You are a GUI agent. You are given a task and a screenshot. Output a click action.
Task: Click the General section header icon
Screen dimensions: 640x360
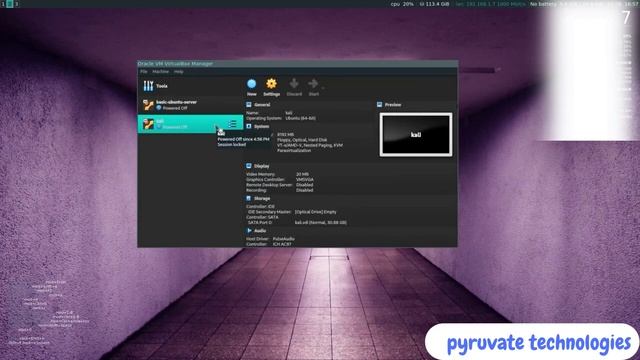[249, 104]
